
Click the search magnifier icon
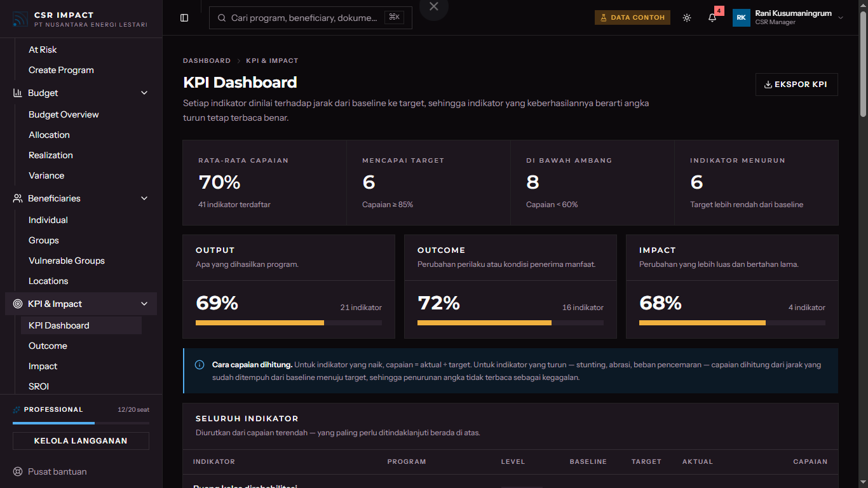[222, 18]
